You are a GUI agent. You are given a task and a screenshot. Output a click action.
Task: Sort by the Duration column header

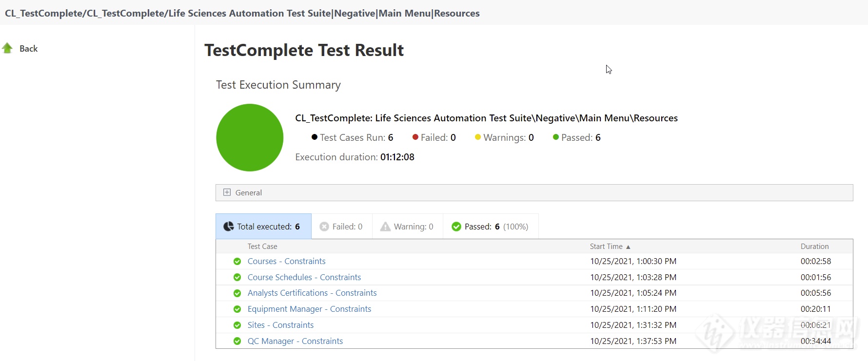coord(814,247)
